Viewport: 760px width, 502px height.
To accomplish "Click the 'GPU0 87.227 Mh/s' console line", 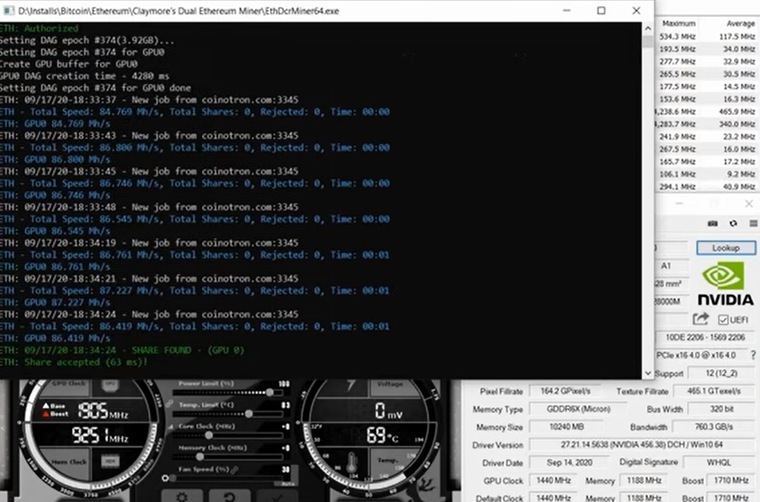I will [x=55, y=302].
